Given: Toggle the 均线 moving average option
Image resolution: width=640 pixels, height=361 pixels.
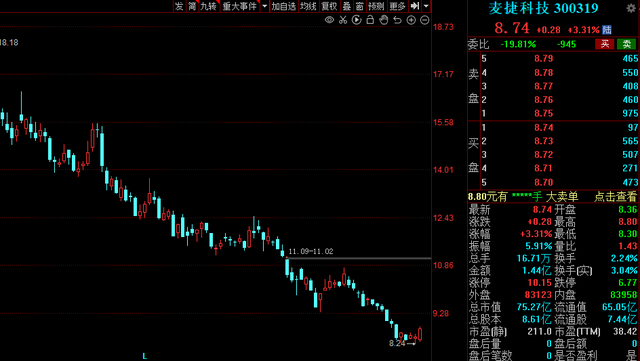Looking at the screenshot, I should (308, 6).
